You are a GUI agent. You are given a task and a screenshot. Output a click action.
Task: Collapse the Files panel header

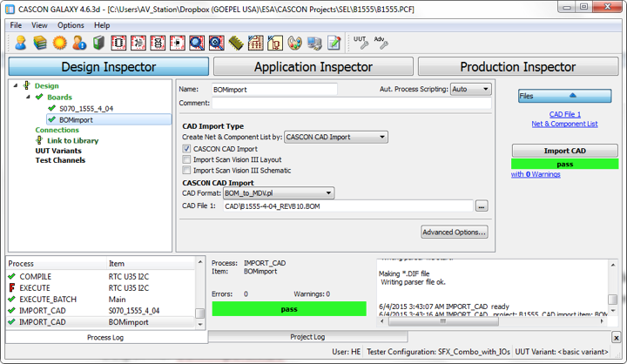[564, 96]
